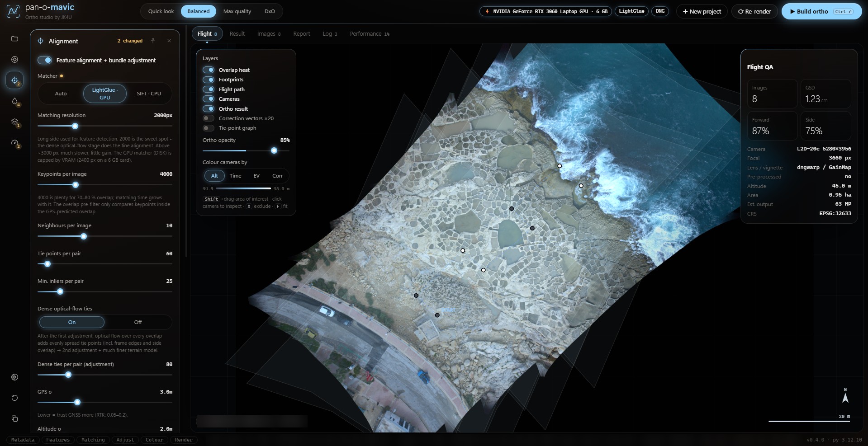The height and width of the screenshot is (446, 868).
Task: Toggle the Flight path layer
Action: pos(209,89)
